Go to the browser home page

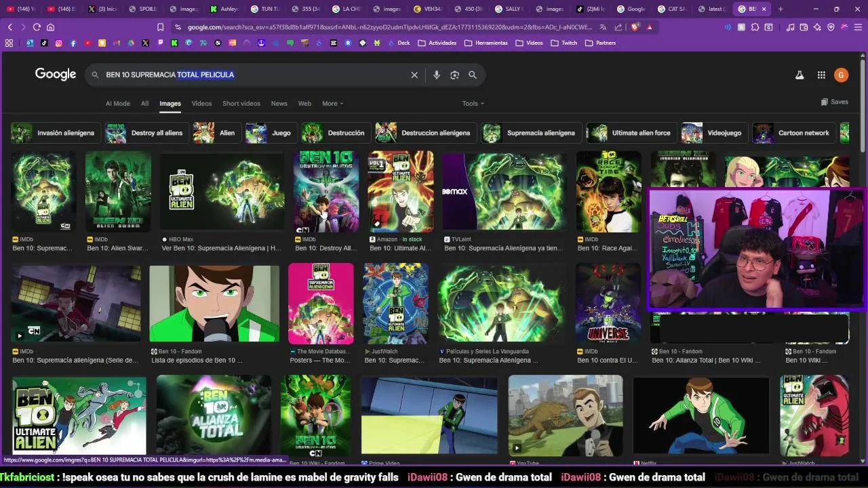coord(50,27)
